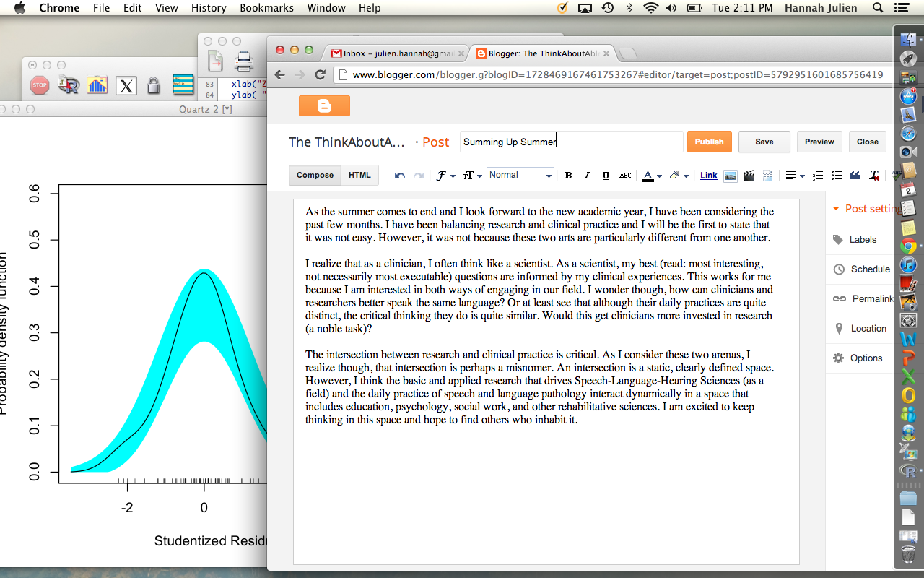924x578 pixels.
Task: Insert an image using the picture icon
Action: [x=730, y=176]
